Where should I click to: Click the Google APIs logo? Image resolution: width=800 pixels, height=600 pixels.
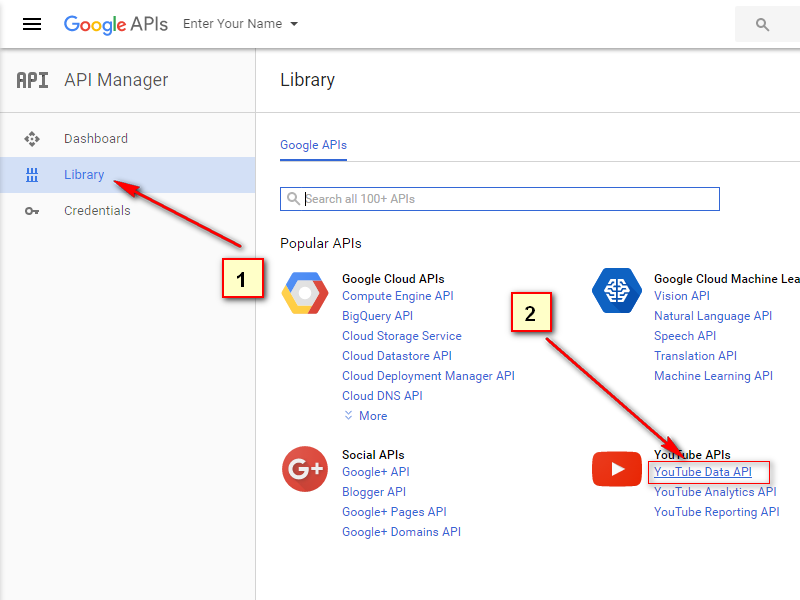pos(115,24)
